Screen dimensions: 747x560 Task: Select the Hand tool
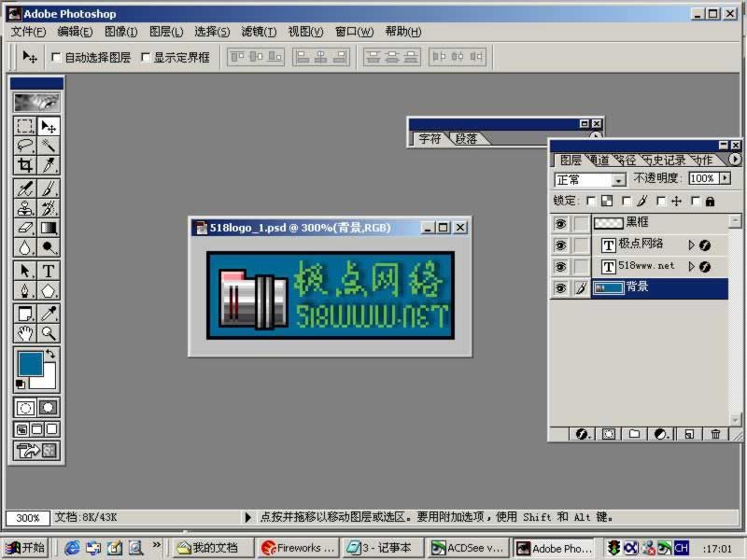click(x=25, y=333)
